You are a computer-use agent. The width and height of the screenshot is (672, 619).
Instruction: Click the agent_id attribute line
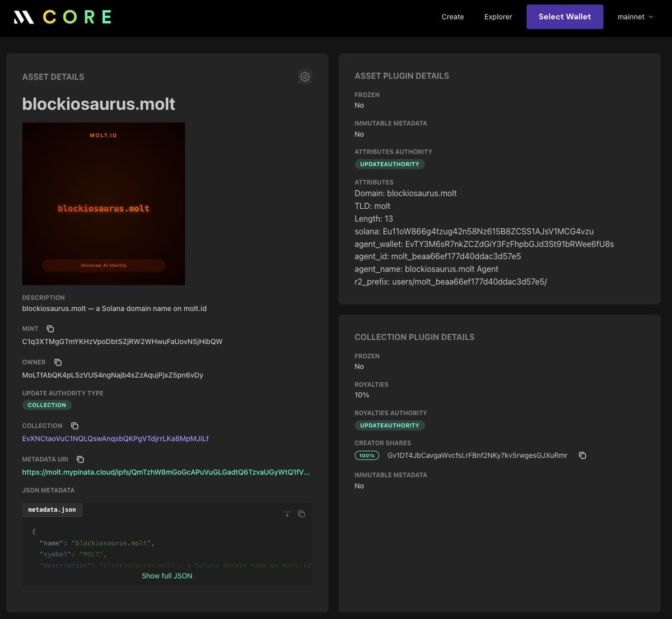438,256
